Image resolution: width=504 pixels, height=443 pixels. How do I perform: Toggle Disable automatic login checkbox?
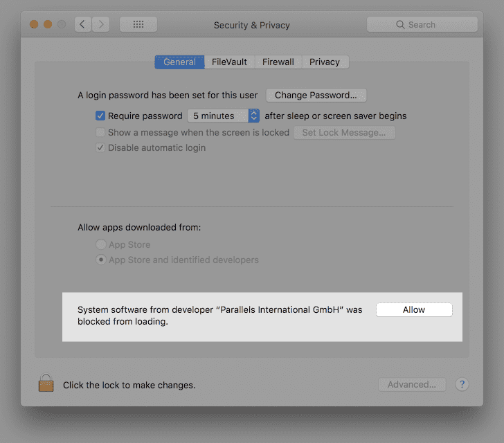[100, 147]
